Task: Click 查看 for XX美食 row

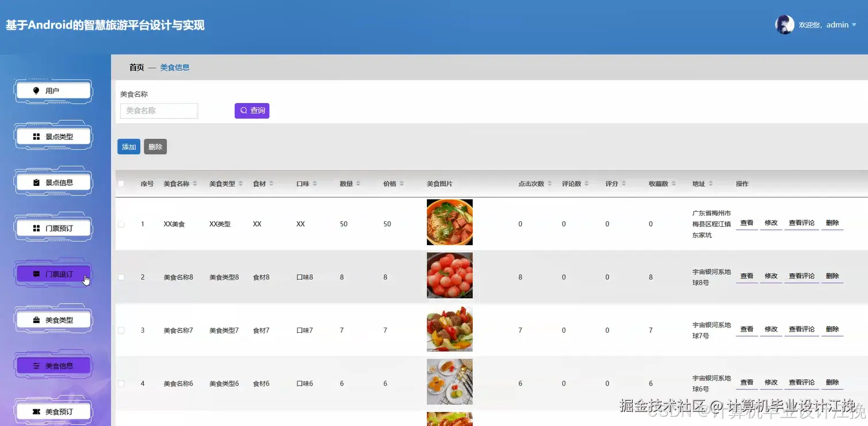Action: pyautogui.click(x=747, y=223)
